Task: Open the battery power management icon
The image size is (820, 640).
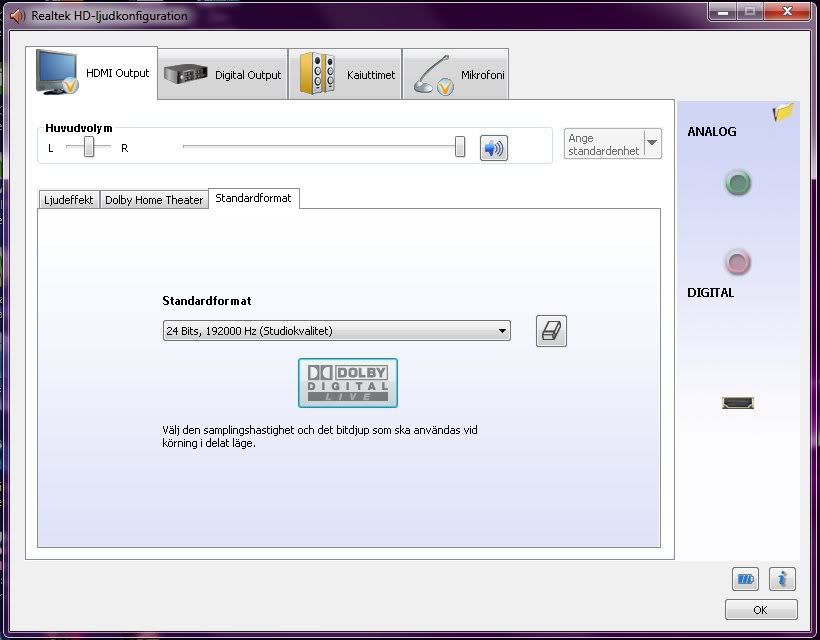Action: tap(745, 578)
